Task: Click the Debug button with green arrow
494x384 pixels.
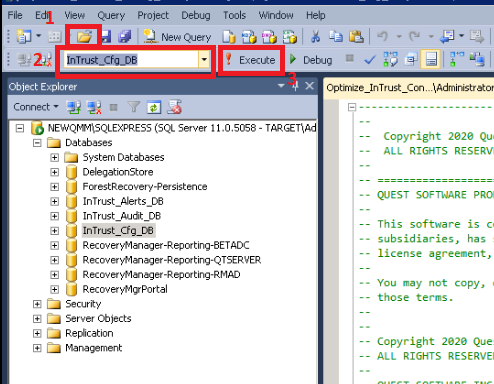Action: pyautogui.click(x=311, y=60)
